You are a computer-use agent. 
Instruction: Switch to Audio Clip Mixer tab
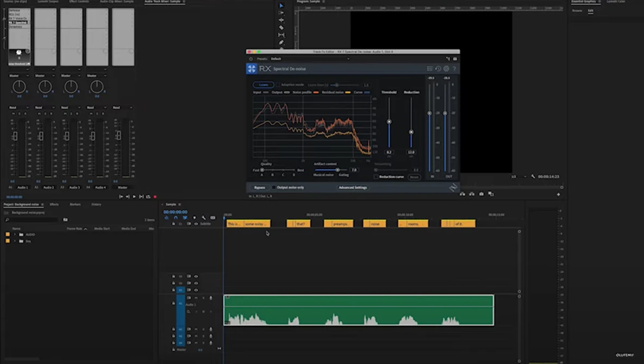117,2
